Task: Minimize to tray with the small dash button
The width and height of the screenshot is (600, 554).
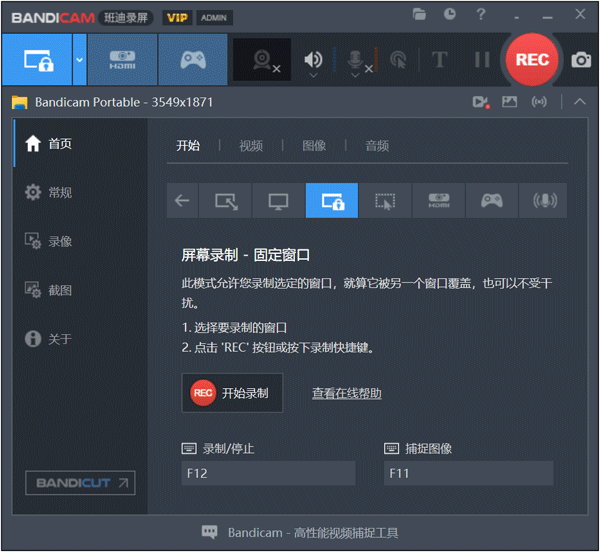Action: tap(517, 17)
